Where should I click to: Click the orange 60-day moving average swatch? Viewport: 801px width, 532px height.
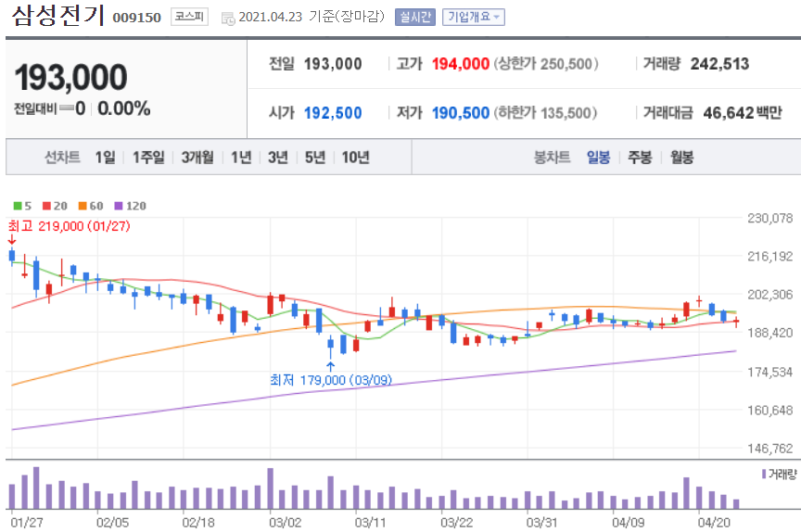point(83,206)
